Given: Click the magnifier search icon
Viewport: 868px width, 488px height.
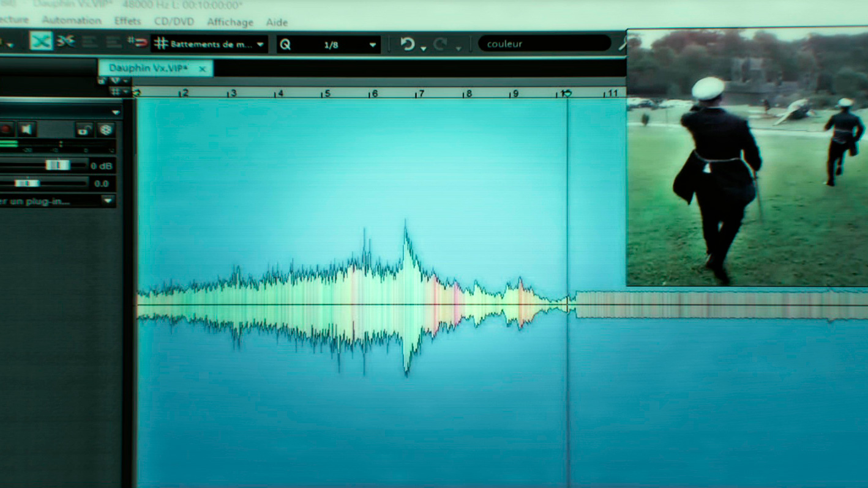Looking at the screenshot, I should (623, 44).
